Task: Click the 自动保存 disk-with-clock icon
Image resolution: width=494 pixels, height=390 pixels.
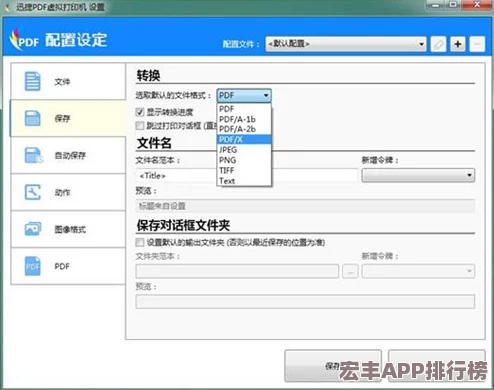Action: pos(34,155)
